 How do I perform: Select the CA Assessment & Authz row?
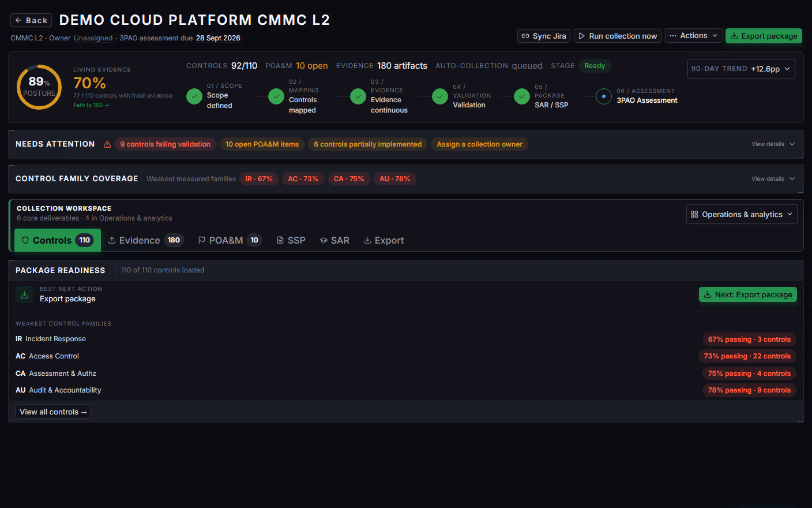[x=406, y=373]
